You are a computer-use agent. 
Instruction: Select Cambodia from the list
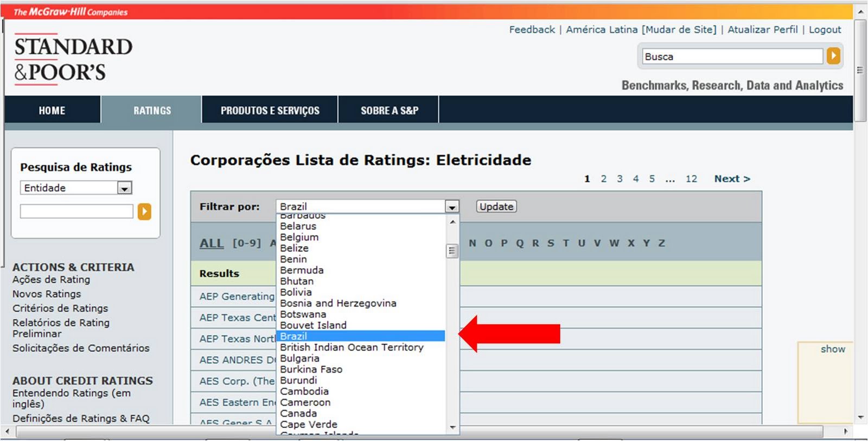pos(360,391)
